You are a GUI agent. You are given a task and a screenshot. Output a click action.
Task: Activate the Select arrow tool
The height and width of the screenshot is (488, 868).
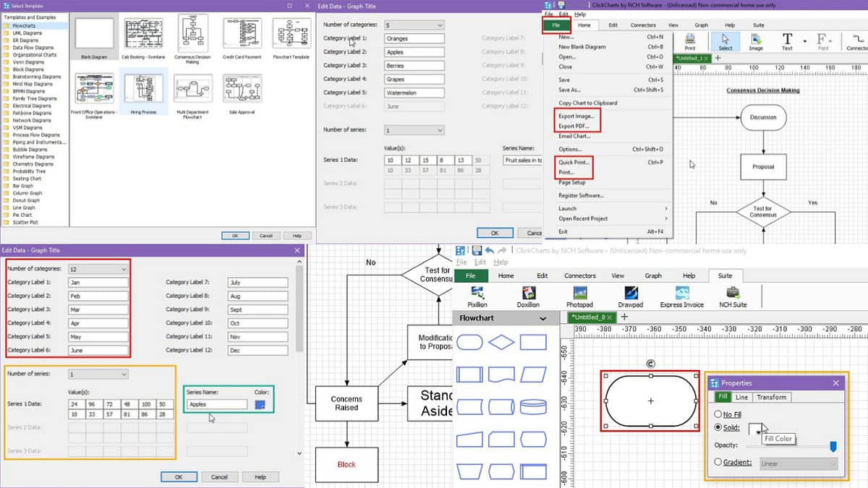(x=725, y=42)
